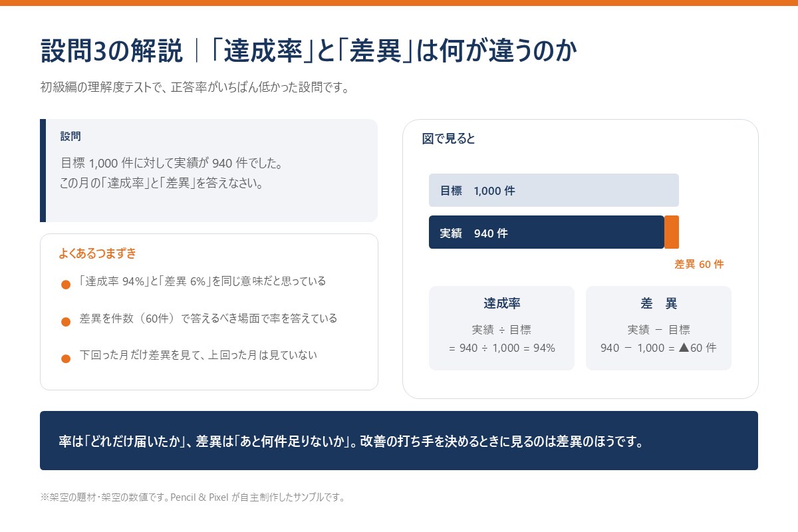Select bullet 差異を件数（60件）で答えるべき場面で率を答えている
This screenshot has height=532, width=798.
coord(208,318)
